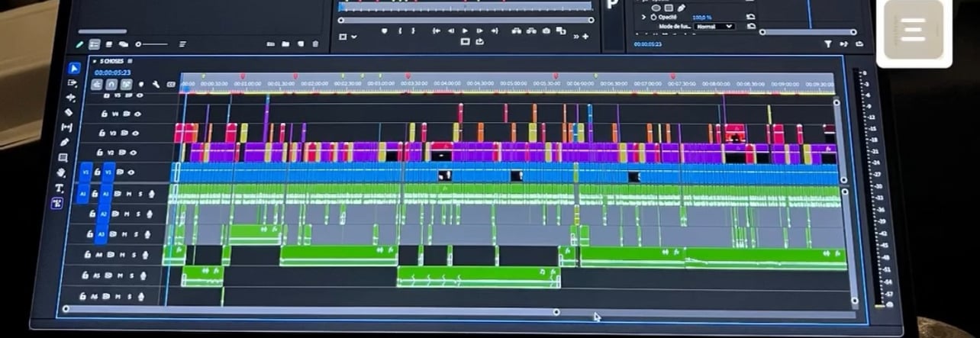Mute audio track A4
Image resolution: width=980 pixels, height=338 pixels.
point(121,254)
